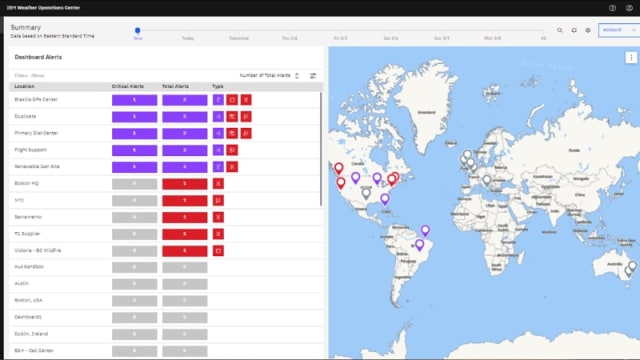Image resolution: width=640 pixels, height=360 pixels.
Task: Click the purple type icon in Primary Dist Center row
Action: coord(218,133)
